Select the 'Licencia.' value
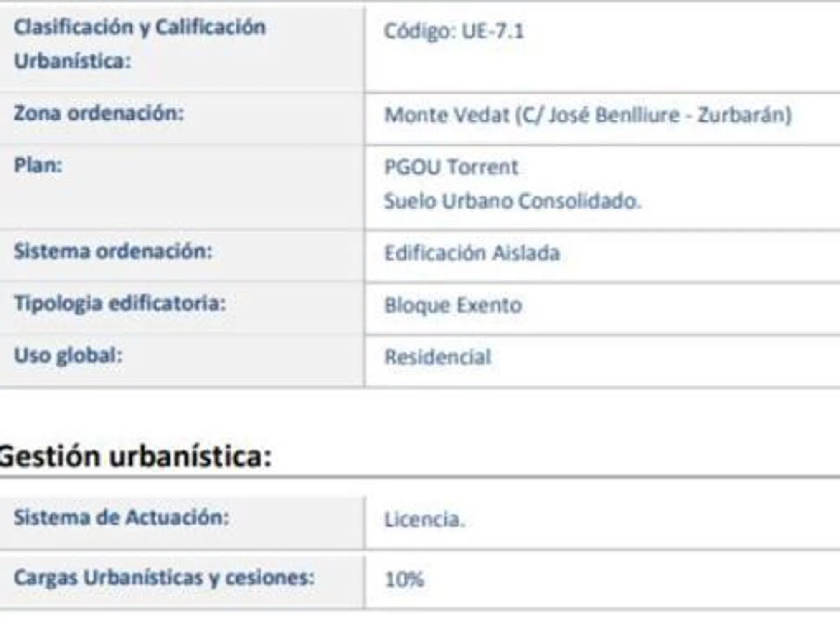840x627 pixels. (x=424, y=520)
